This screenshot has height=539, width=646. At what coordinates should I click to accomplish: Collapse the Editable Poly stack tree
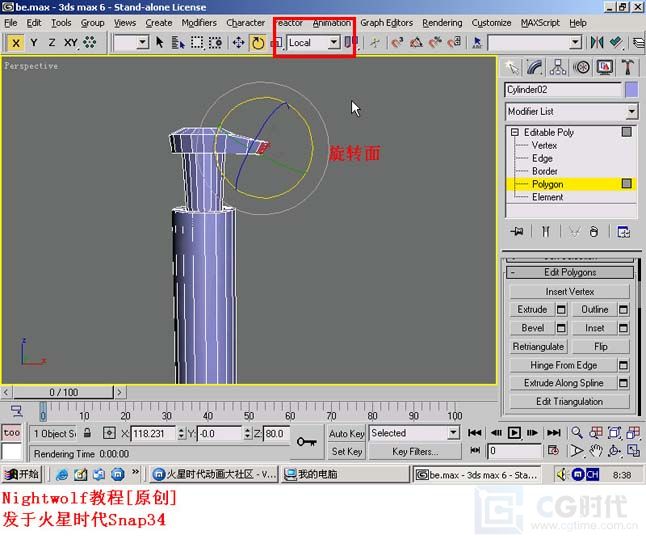coord(515,132)
